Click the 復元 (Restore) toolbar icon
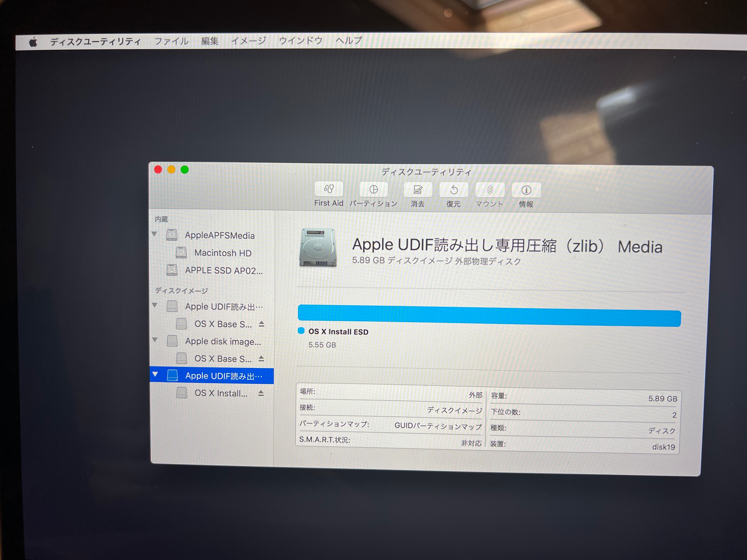The height and width of the screenshot is (560, 747). (x=454, y=190)
